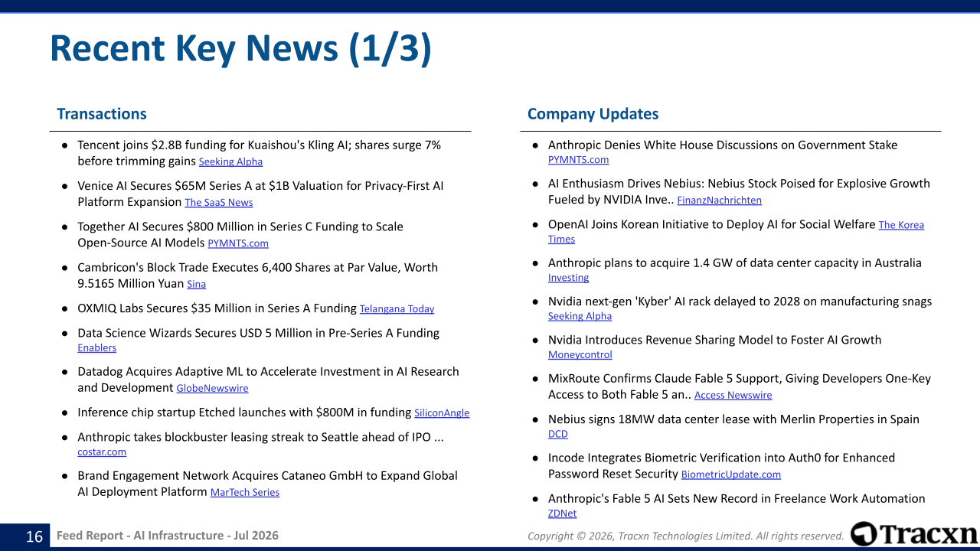Visit the Telangana Today source link

pyautogui.click(x=397, y=309)
